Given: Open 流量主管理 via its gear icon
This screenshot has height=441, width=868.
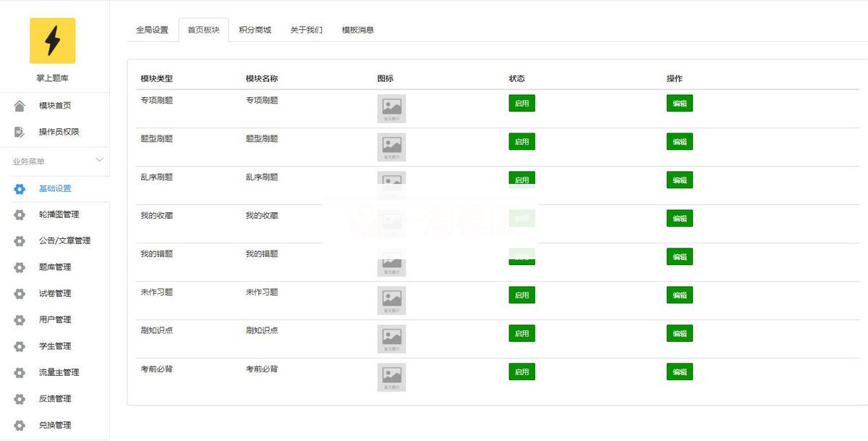Looking at the screenshot, I should [20, 372].
